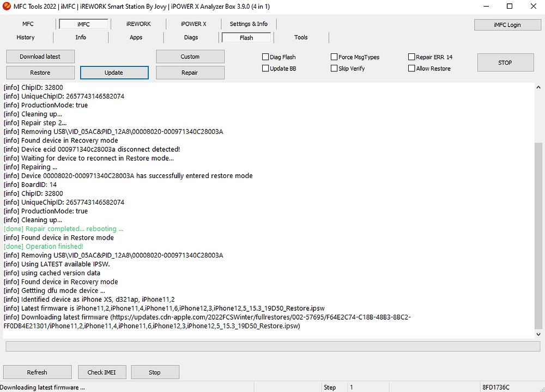545x392 pixels.
Task: Click the log scrollbar down arrow
Action: (538, 334)
